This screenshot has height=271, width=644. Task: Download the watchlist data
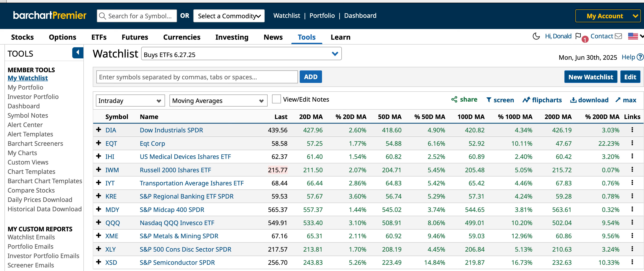coord(589,100)
